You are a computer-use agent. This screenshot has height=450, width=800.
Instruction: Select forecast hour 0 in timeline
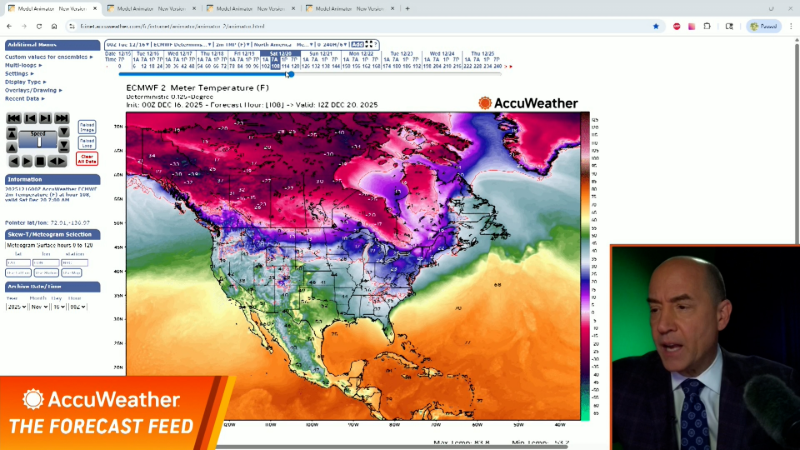pos(120,66)
